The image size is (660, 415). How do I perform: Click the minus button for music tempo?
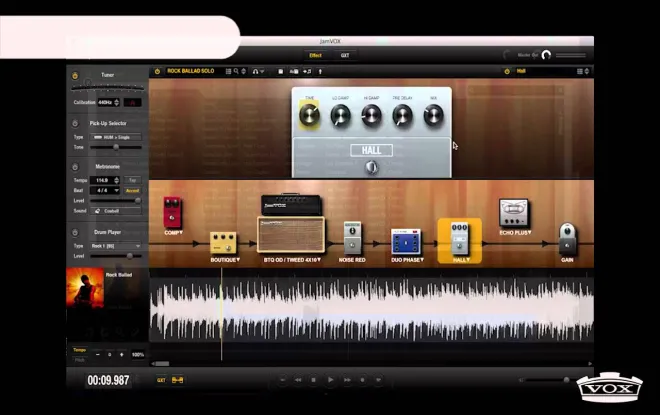coord(98,355)
